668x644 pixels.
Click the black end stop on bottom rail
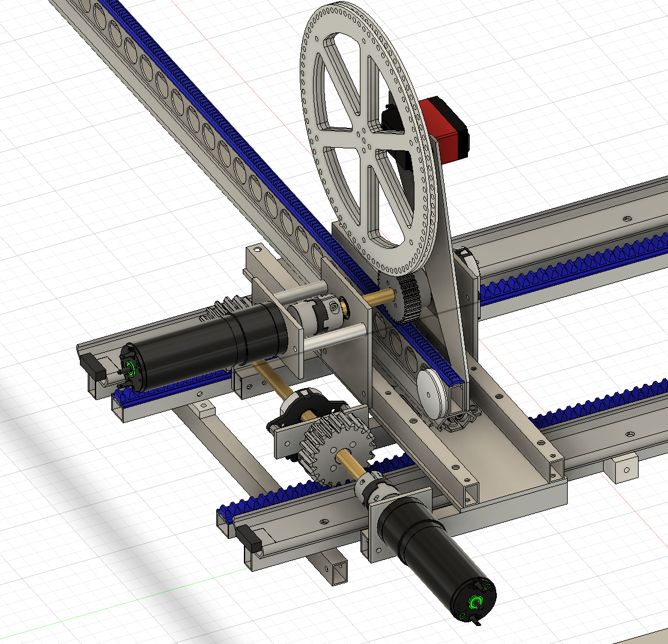click(x=248, y=538)
